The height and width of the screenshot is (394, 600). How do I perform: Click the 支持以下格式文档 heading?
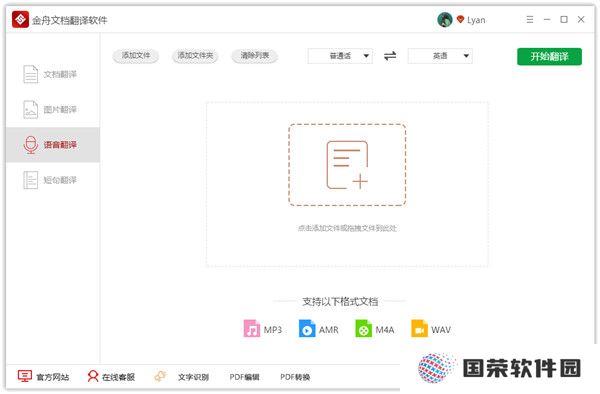[x=340, y=302]
